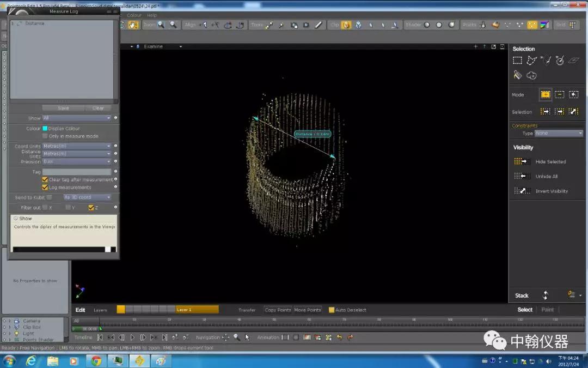
Task: Toggle the Log measurements checkbox
Action: pos(45,187)
